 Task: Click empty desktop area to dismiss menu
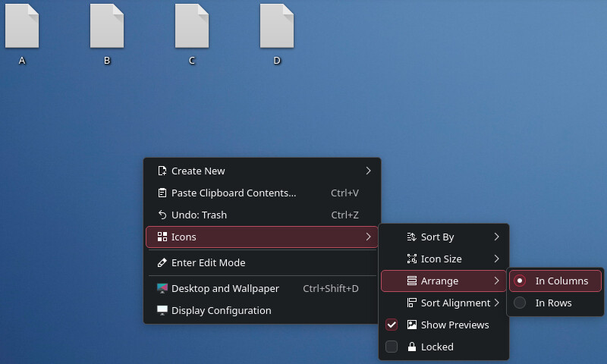(455, 114)
